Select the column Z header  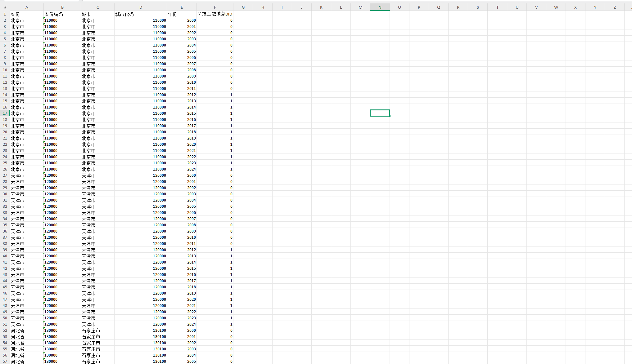(x=614, y=7)
